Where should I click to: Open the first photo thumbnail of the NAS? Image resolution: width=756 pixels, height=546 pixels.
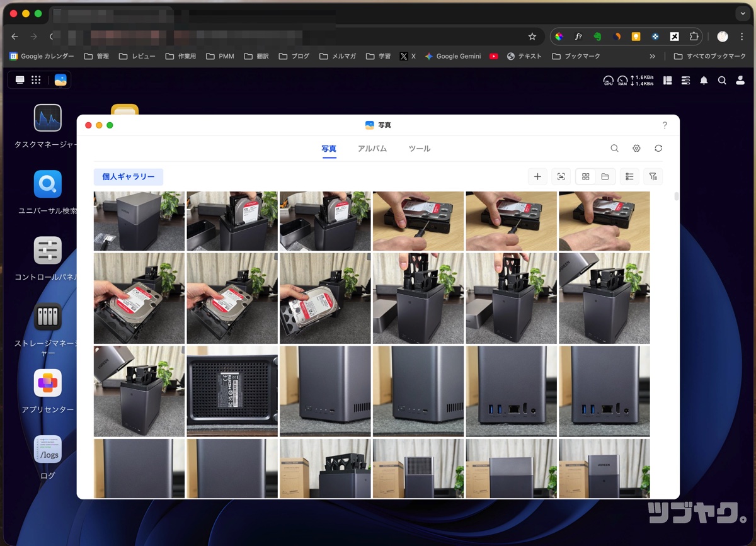(139, 221)
